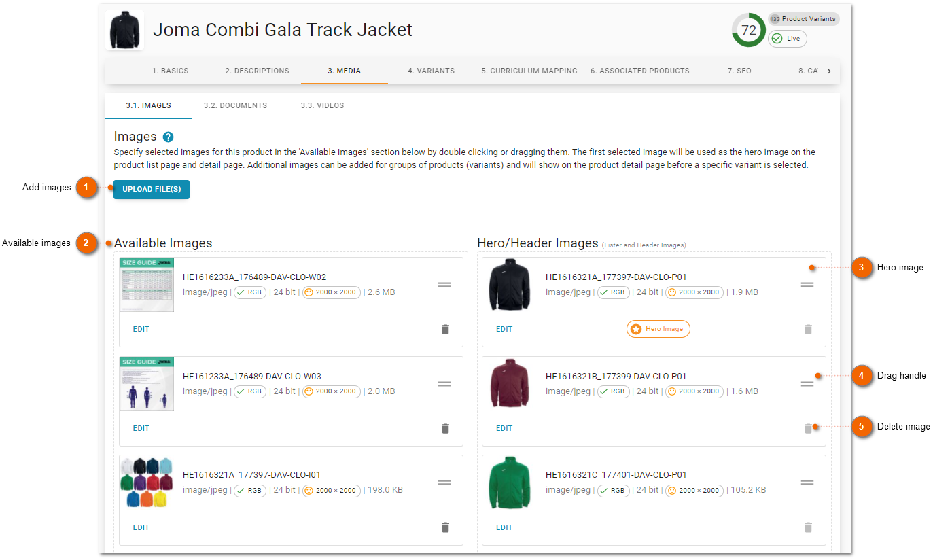Grab drag handle of HE1616321B_177399-DAV-CLO-P01
The height and width of the screenshot is (560, 933).
807,384
